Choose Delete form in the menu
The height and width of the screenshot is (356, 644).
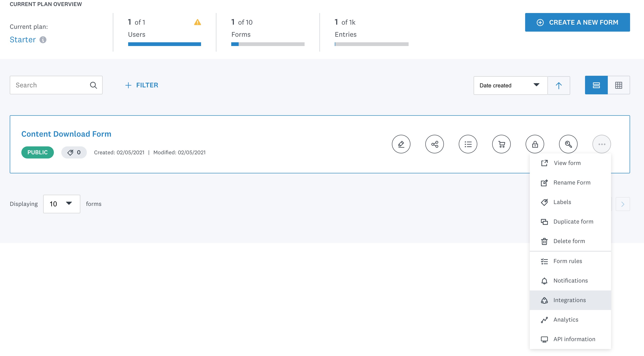570,241
